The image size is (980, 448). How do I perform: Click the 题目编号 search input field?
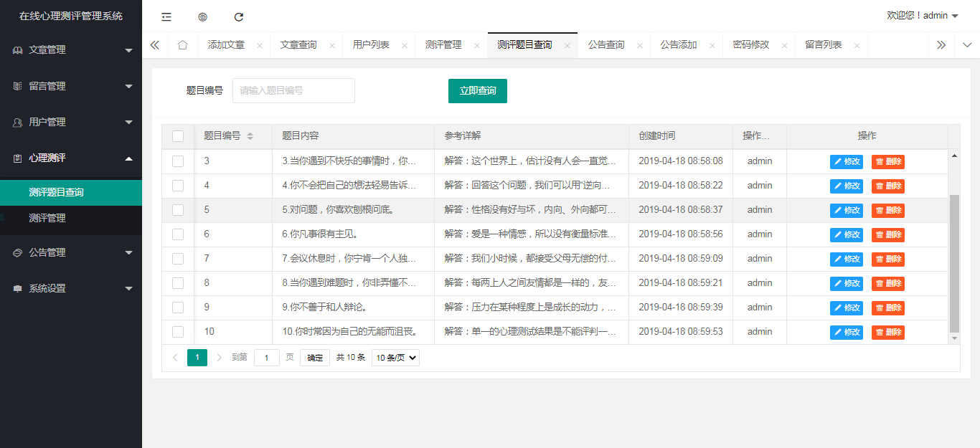coord(293,91)
